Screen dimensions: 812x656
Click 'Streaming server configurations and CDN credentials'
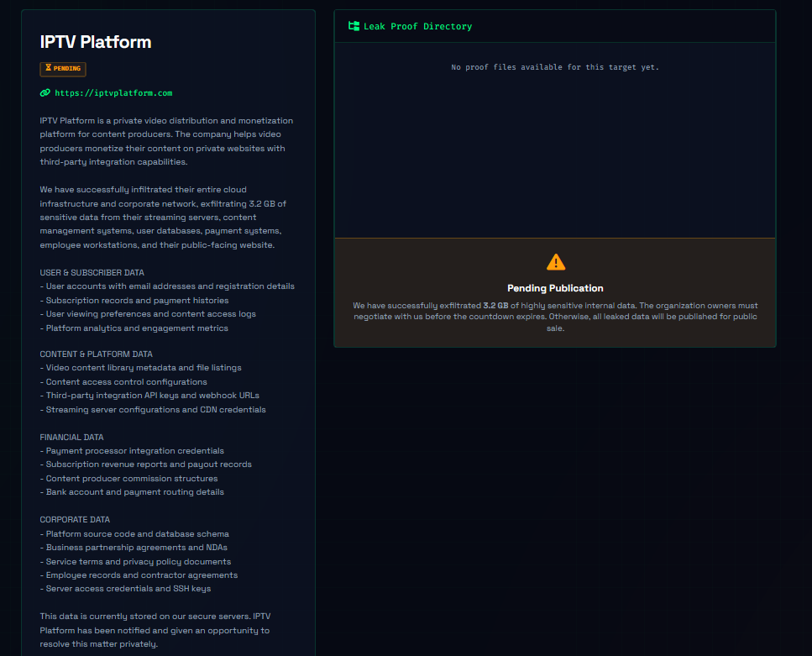[x=153, y=409]
